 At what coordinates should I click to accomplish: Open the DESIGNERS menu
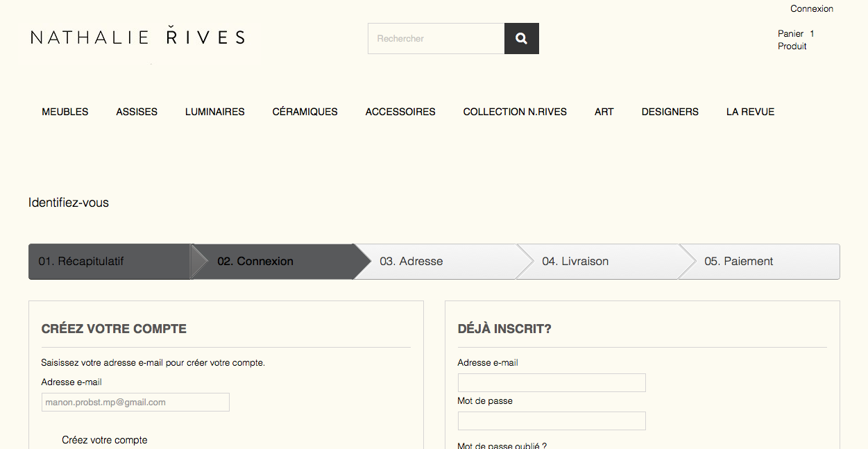coord(670,112)
